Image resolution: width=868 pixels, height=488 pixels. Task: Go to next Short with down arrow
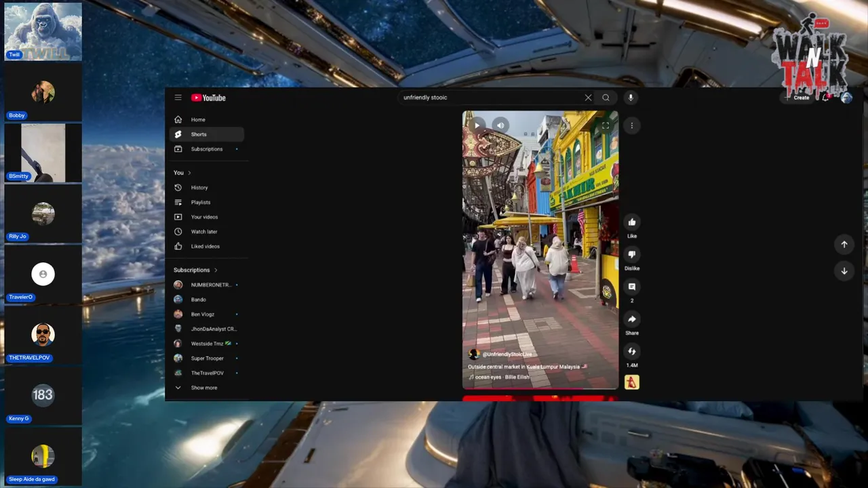pos(844,271)
